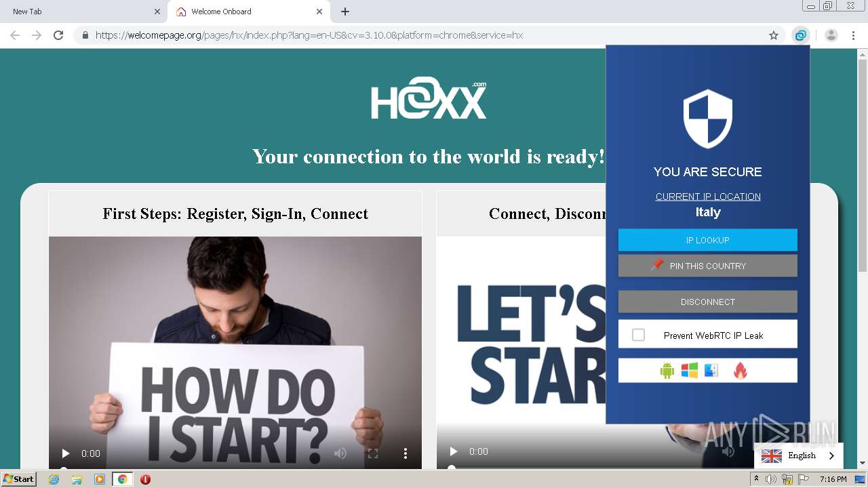Reload the current page

coord(58,35)
